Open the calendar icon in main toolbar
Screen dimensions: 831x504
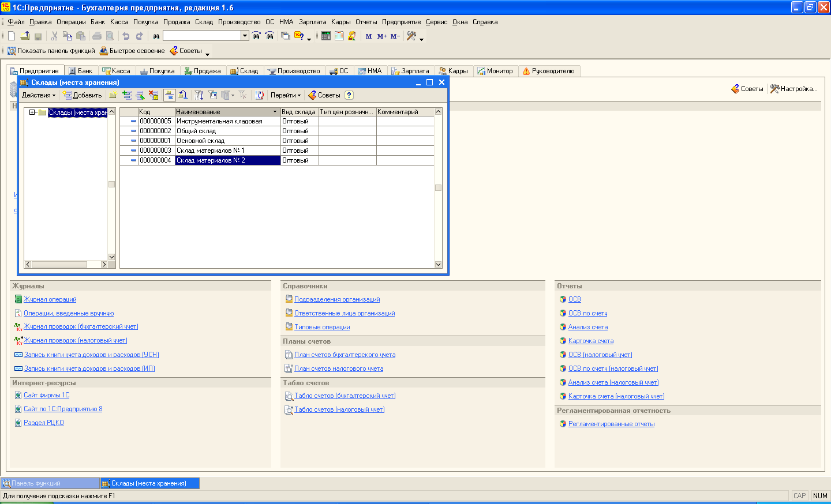339,36
